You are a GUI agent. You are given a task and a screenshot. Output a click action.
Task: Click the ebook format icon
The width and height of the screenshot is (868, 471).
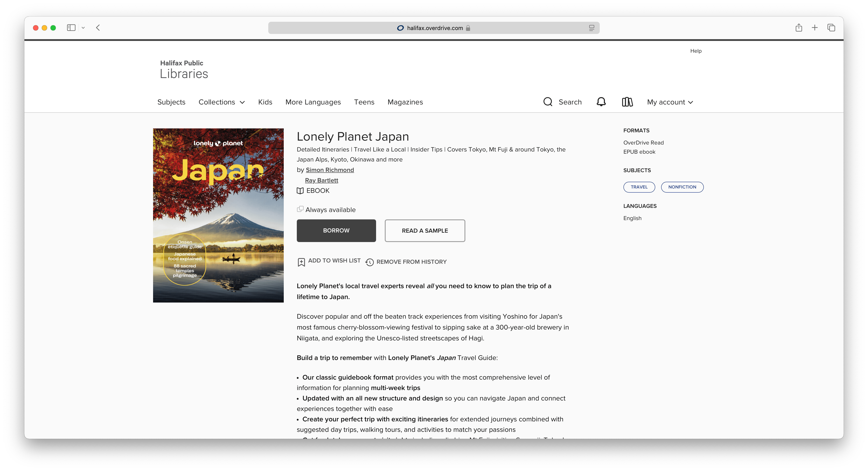[x=300, y=191]
